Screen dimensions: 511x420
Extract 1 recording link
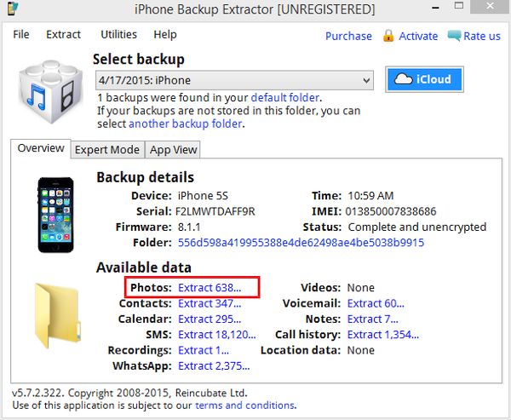pos(204,350)
